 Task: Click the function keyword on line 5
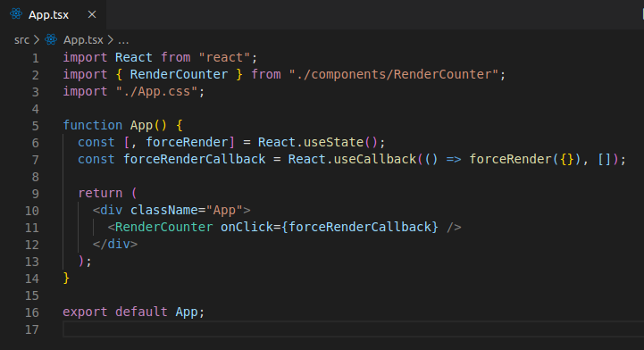click(92, 125)
